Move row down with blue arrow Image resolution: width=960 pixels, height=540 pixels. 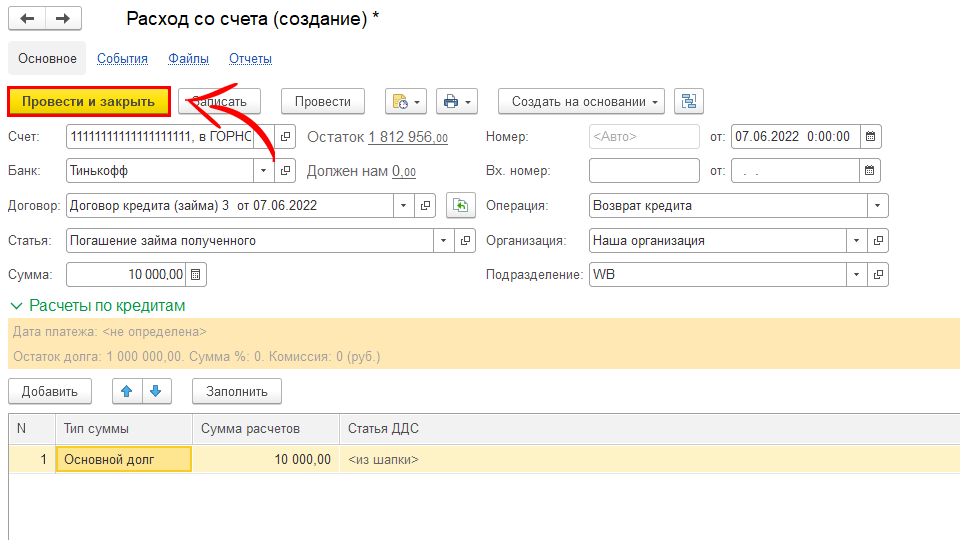coord(158,391)
